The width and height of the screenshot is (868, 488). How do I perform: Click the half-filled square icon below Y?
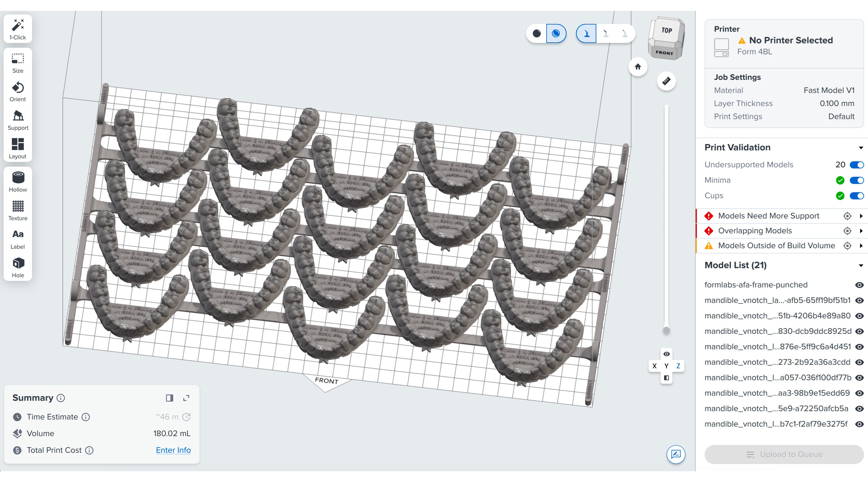(x=666, y=378)
